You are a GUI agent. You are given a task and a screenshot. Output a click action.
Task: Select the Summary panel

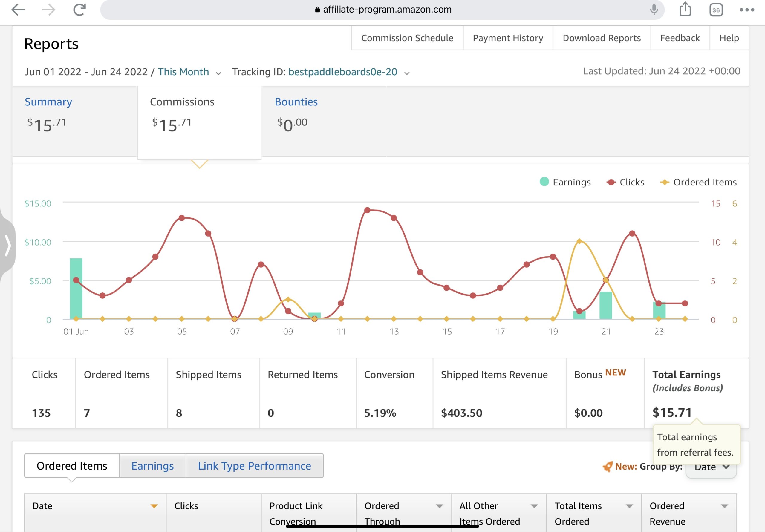[75, 121]
